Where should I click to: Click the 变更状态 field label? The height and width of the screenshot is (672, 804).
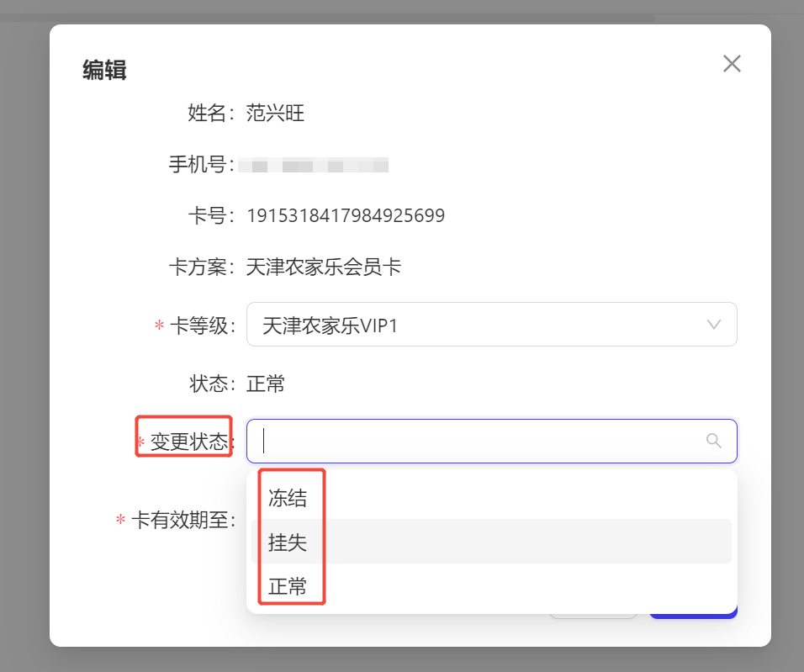[189, 442]
